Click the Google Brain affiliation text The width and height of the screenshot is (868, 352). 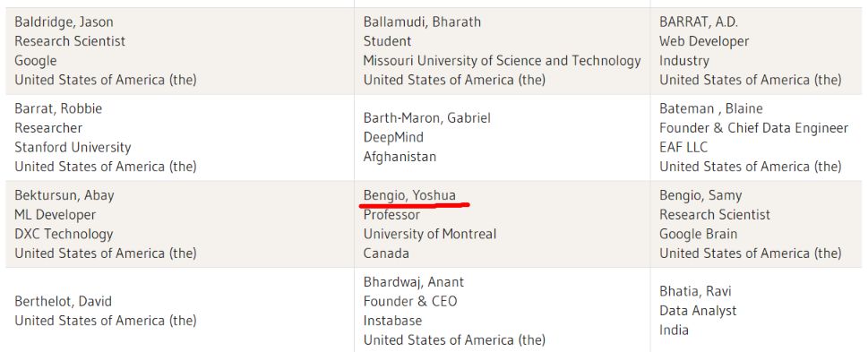698,234
